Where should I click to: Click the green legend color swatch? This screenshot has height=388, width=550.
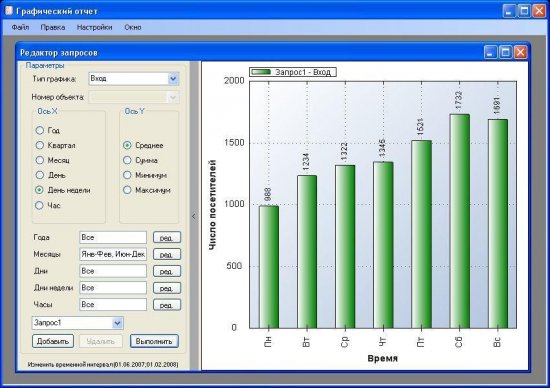coord(261,72)
